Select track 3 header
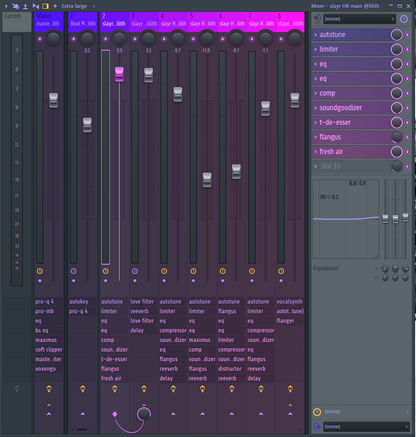 pos(144,22)
